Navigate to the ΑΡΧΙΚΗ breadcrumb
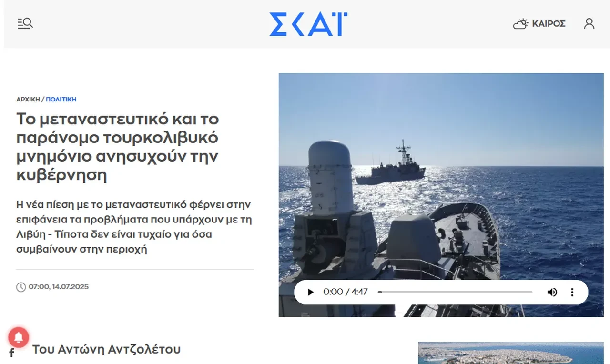This screenshot has width=610, height=364. [x=28, y=100]
